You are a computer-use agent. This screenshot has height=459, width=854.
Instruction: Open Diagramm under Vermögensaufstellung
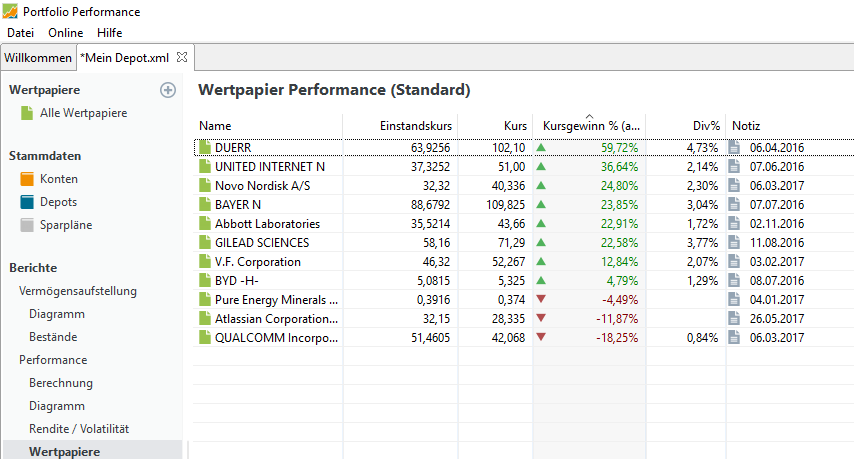coord(57,314)
